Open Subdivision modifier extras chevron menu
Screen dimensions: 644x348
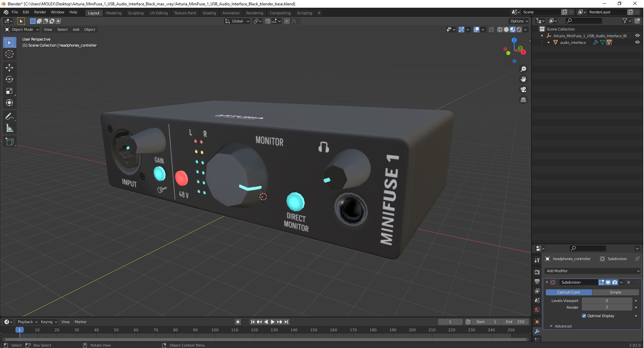click(622, 282)
